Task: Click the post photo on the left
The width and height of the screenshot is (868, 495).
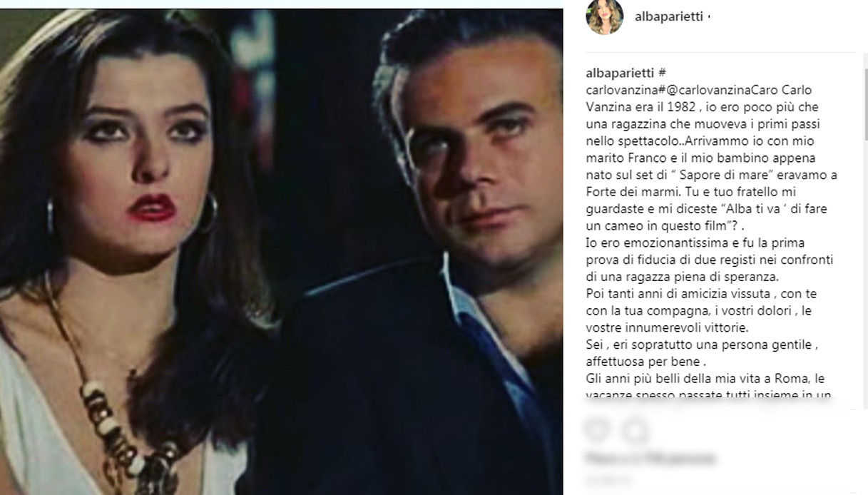Action: [281, 251]
